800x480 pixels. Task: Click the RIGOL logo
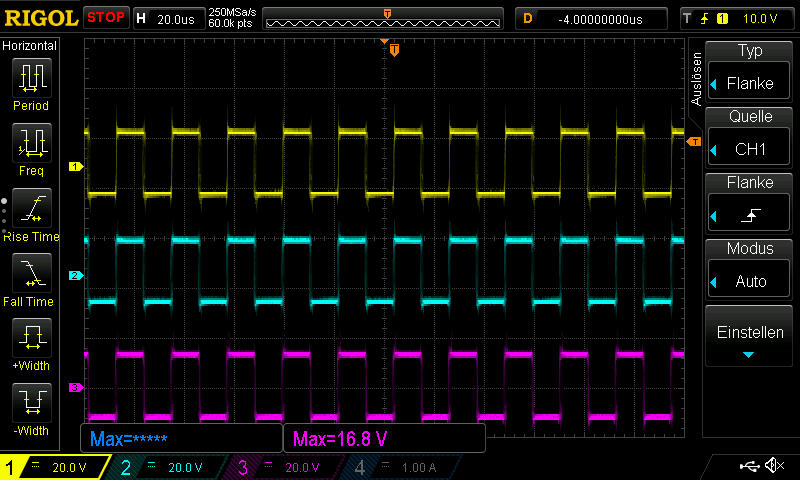[x=41, y=18]
